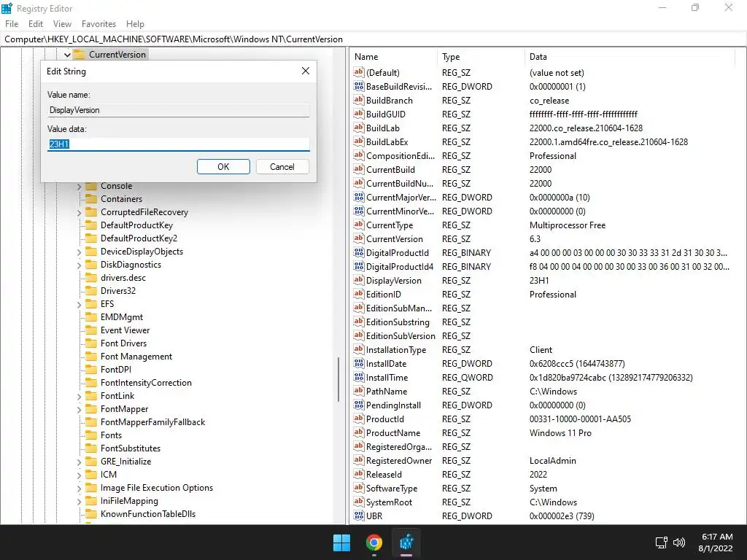Click the registry path address bar
The width and height of the screenshot is (747, 560).
click(x=373, y=39)
